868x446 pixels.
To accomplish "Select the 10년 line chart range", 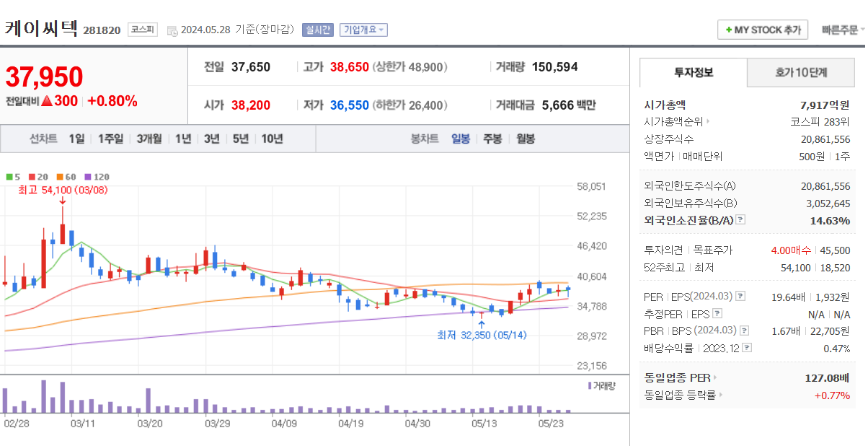I will [x=272, y=139].
